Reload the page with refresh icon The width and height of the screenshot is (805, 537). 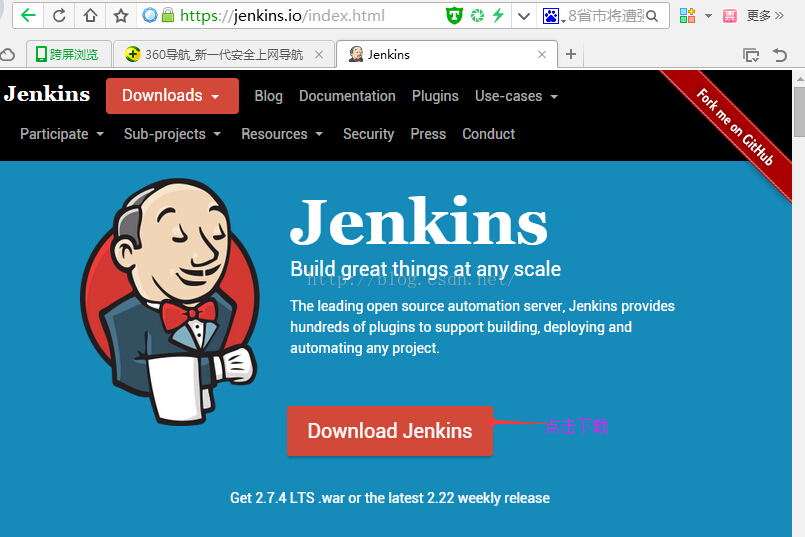tap(59, 15)
